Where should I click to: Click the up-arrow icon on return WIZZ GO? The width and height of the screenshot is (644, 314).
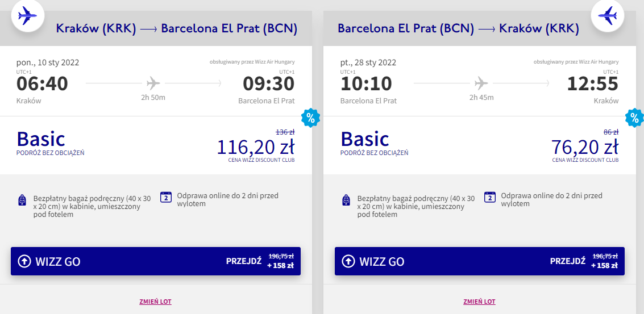[348, 261]
